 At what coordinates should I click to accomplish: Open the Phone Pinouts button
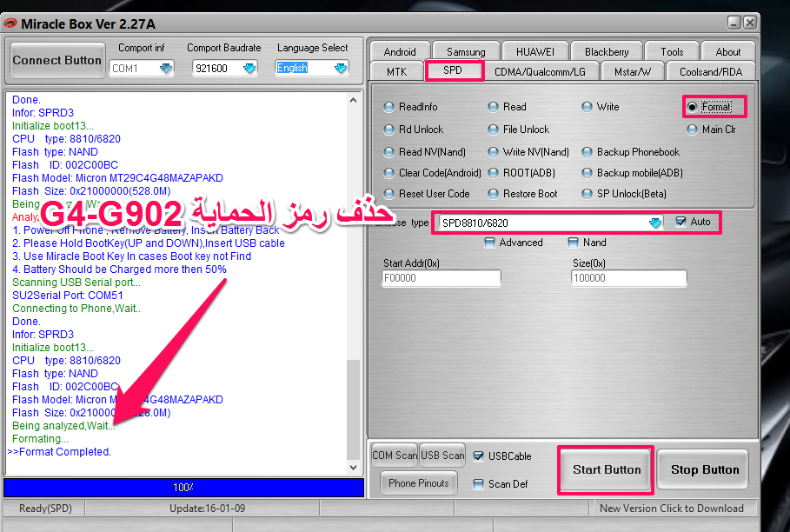419,483
